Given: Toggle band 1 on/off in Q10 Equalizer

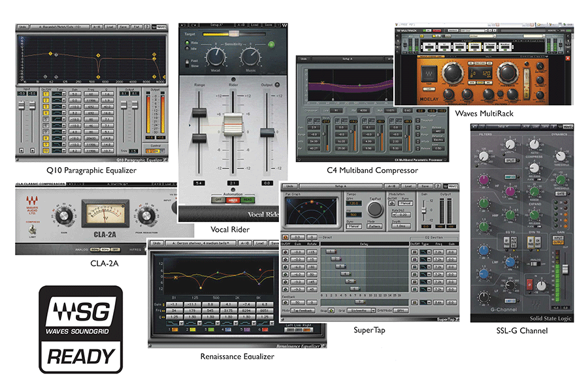Looking at the screenshot, I should (46, 94).
